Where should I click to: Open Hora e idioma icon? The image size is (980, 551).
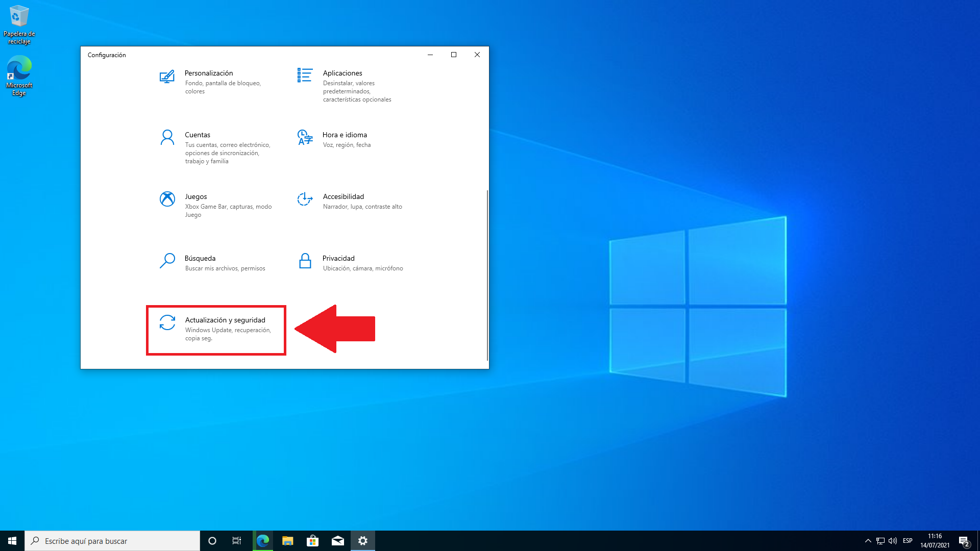click(x=305, y=137)
